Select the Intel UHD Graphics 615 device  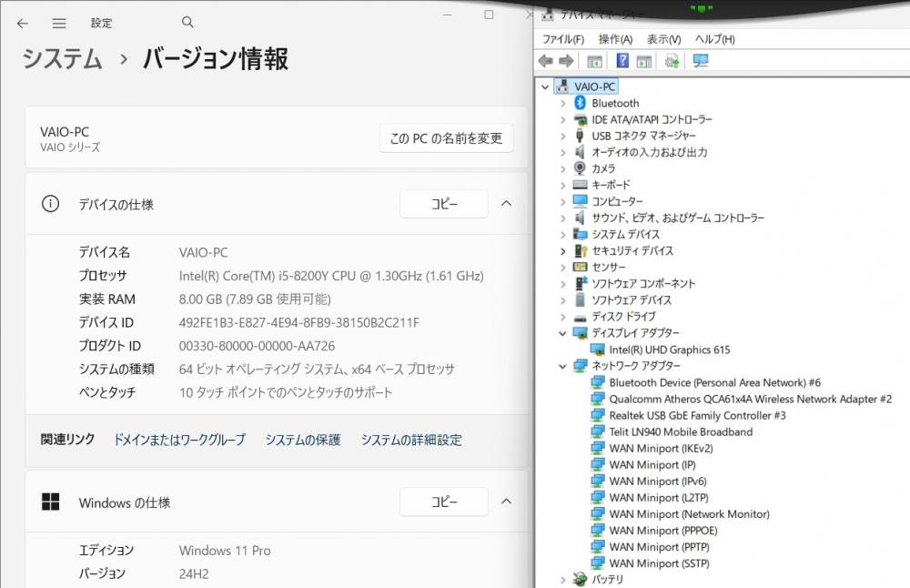(x=669, y=350)
